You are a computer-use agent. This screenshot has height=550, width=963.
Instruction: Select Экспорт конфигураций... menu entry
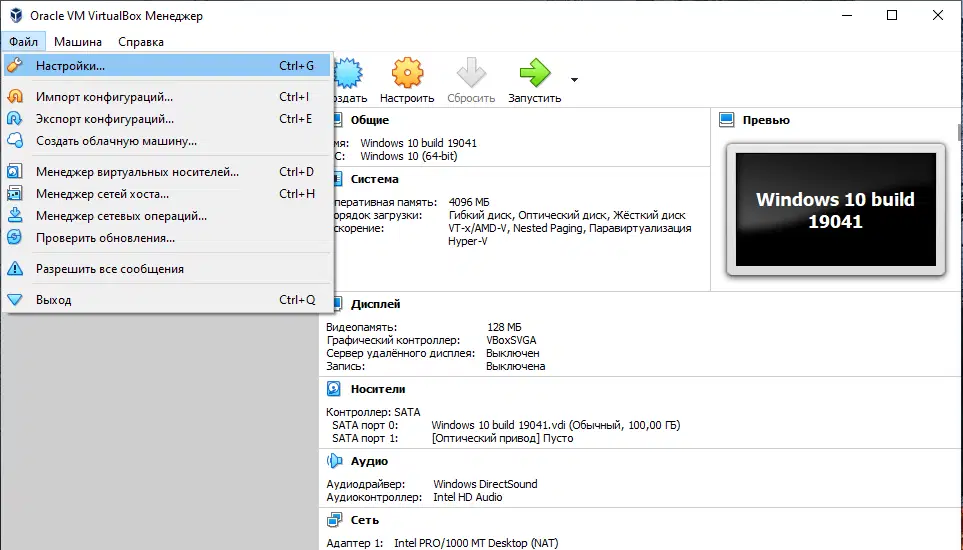coord(167,118)
